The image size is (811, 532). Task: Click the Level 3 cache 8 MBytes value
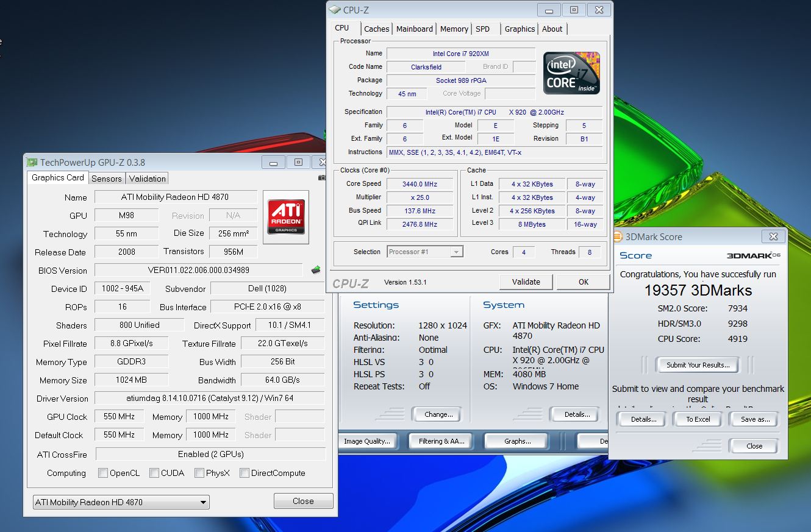pos(532,224)
